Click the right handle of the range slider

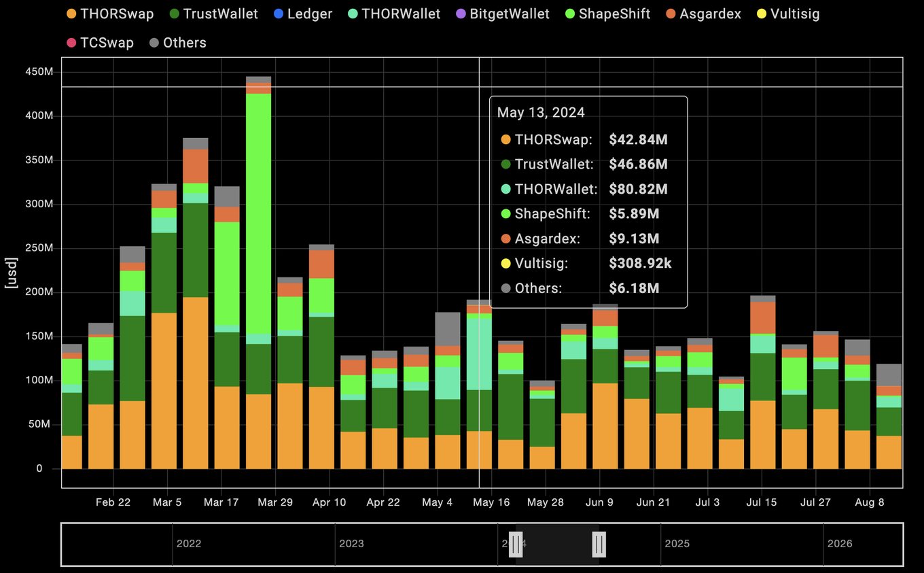point(599,544)
